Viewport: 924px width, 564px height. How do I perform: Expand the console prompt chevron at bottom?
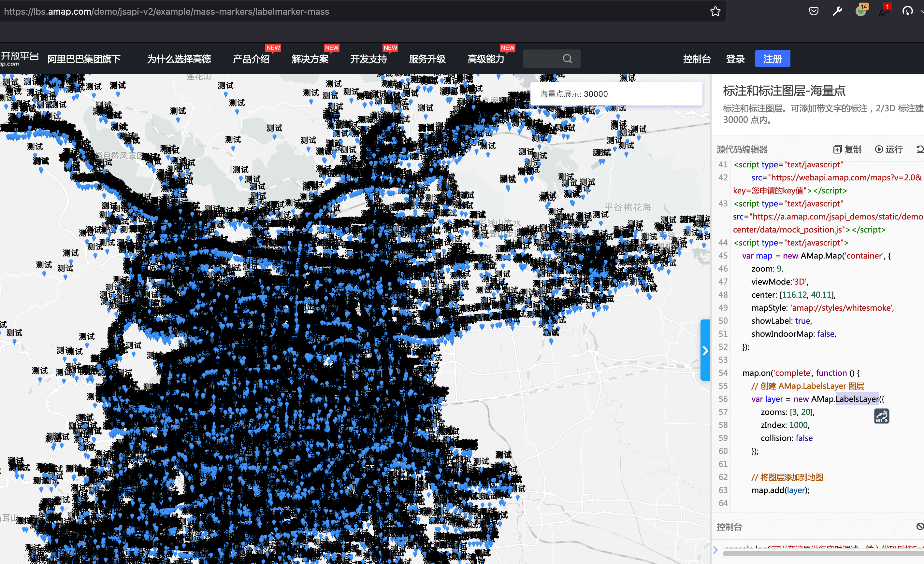[715, 550]
